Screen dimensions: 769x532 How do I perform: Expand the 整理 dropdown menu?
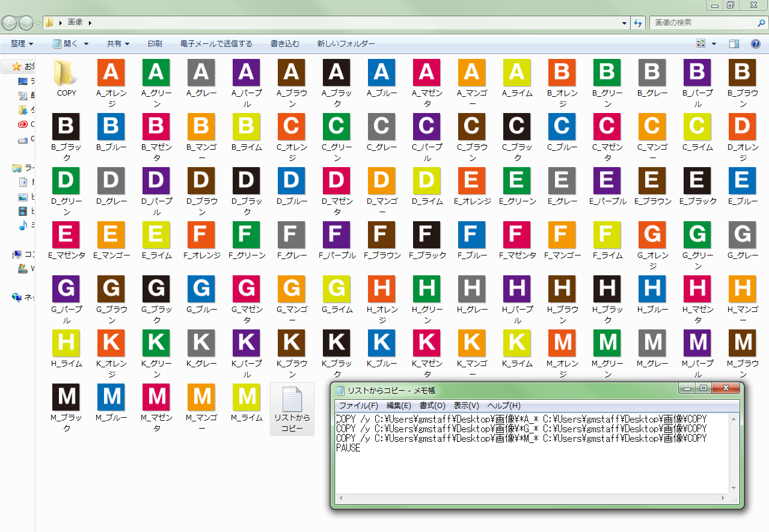22,44
